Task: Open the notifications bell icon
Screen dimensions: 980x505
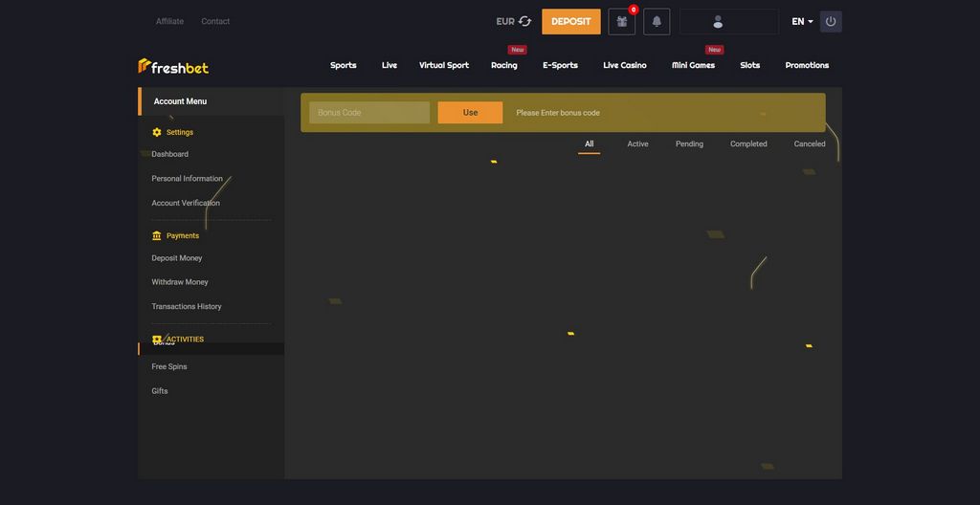Action: click(x=657, y=21)
